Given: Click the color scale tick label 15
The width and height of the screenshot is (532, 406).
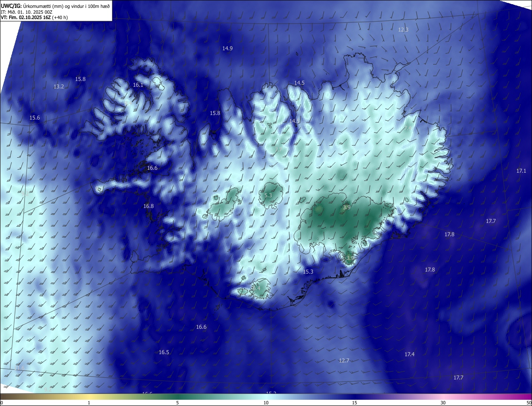Looking at the screenshot, I should point(355,403).
